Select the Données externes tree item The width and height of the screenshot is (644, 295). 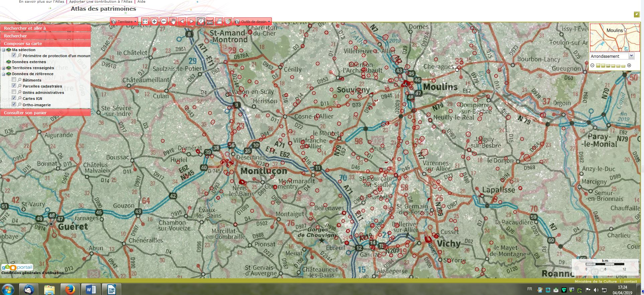(29, 62)
